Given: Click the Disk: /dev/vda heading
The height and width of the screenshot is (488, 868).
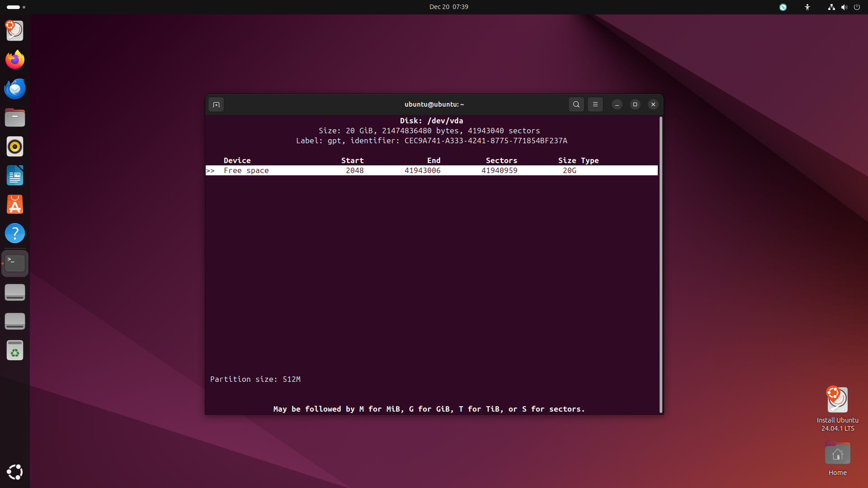Looking at the screenshot, I should coord(432,121).
